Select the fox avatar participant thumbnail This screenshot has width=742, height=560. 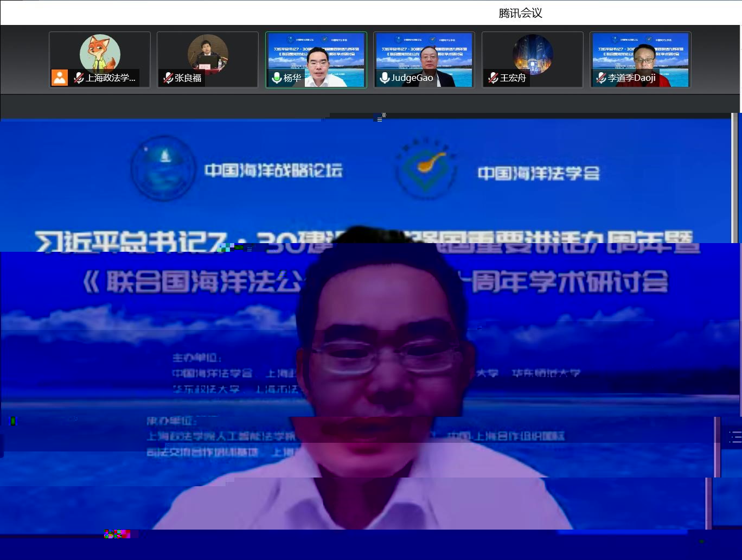pos(100,60)
